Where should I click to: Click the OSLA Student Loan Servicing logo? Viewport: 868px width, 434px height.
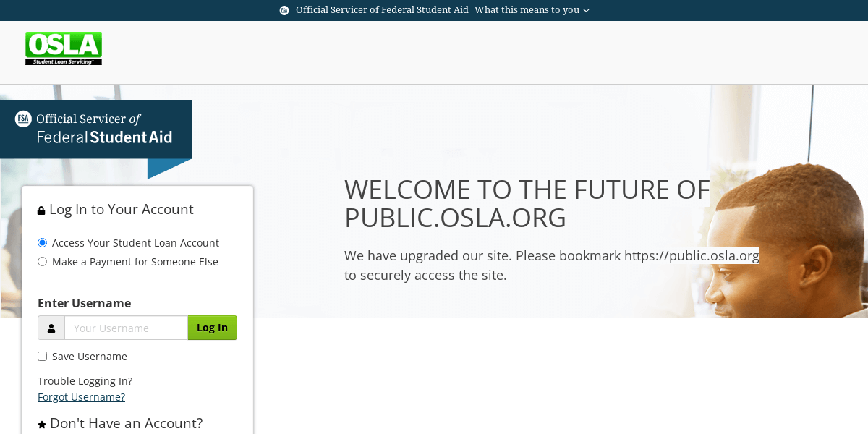click(x=64, y=48)
